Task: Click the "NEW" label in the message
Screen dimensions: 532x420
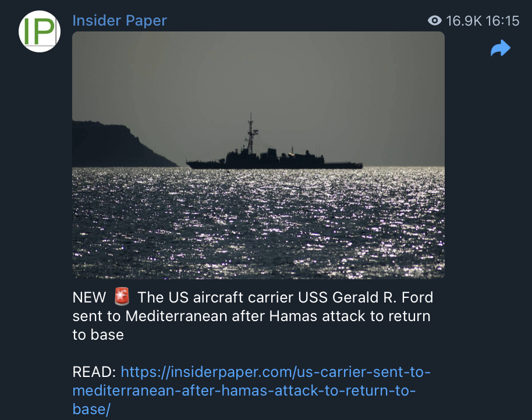Action: point(89,298)
